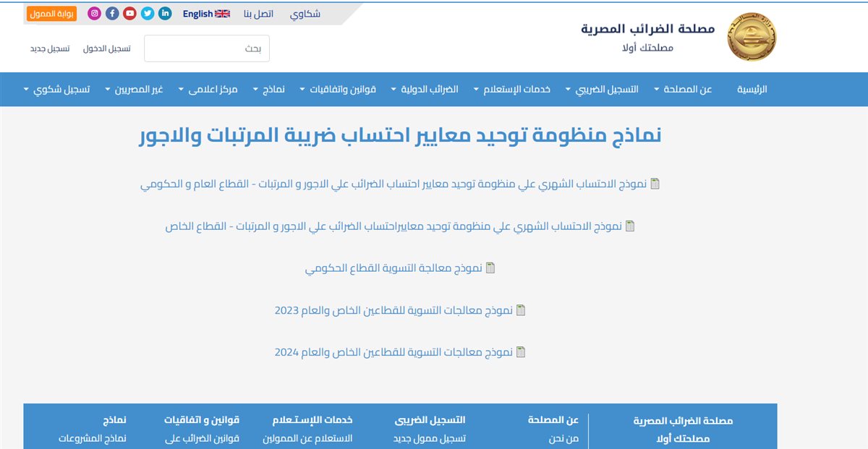The height and width of the screenshot is (449, 868).
Task: Open the Facebook social icon
Action: point(112,13)
